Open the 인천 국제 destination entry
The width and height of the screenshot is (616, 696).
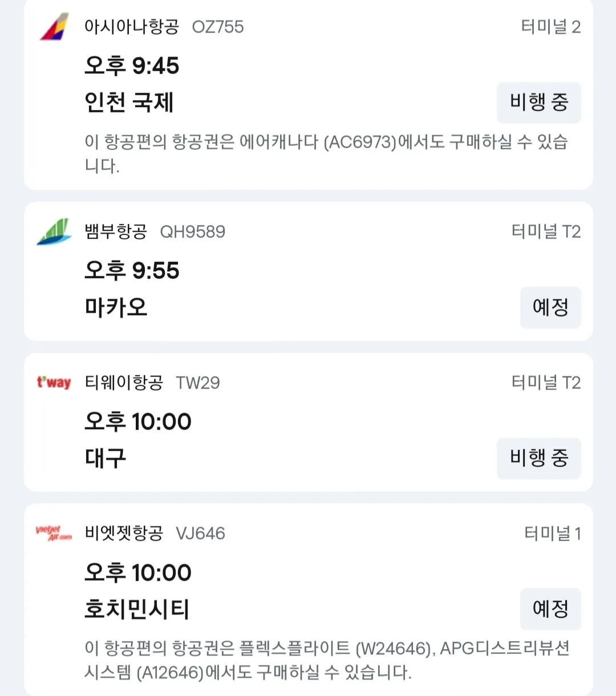129,103
